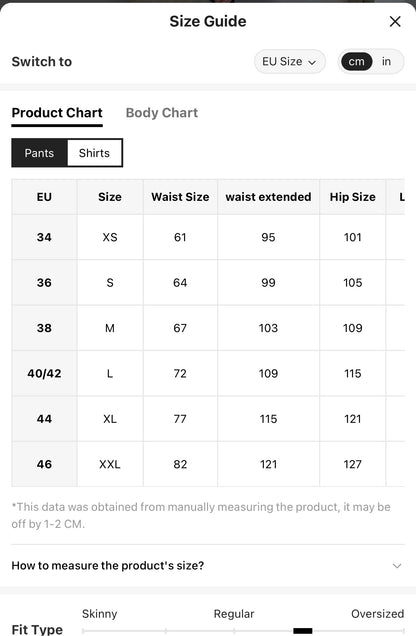
Task: Select the Product Chart tab
Action: tap(57, 113)
